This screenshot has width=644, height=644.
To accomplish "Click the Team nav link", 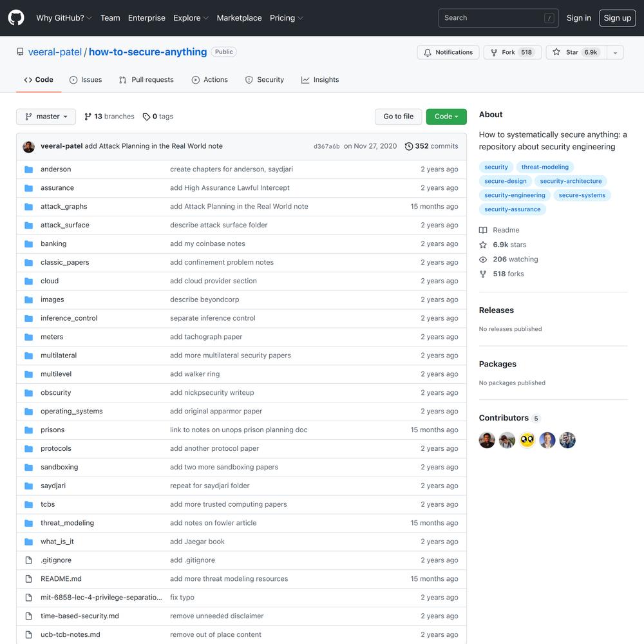I will [110, 18].
